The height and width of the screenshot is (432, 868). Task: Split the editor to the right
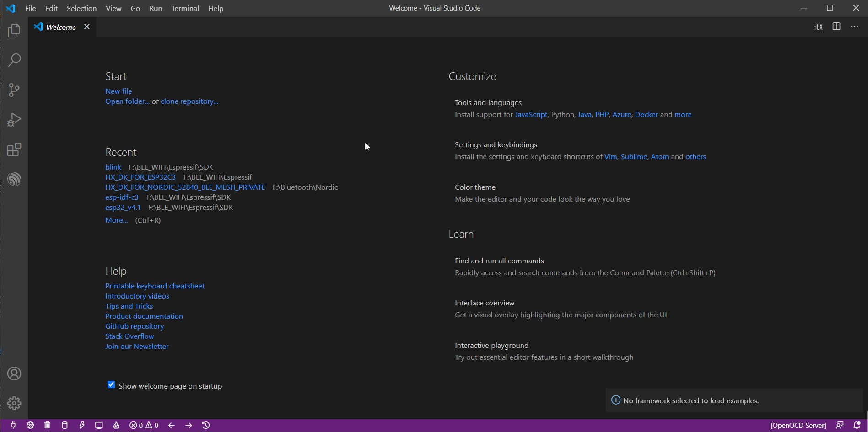[x=836, y=27]
